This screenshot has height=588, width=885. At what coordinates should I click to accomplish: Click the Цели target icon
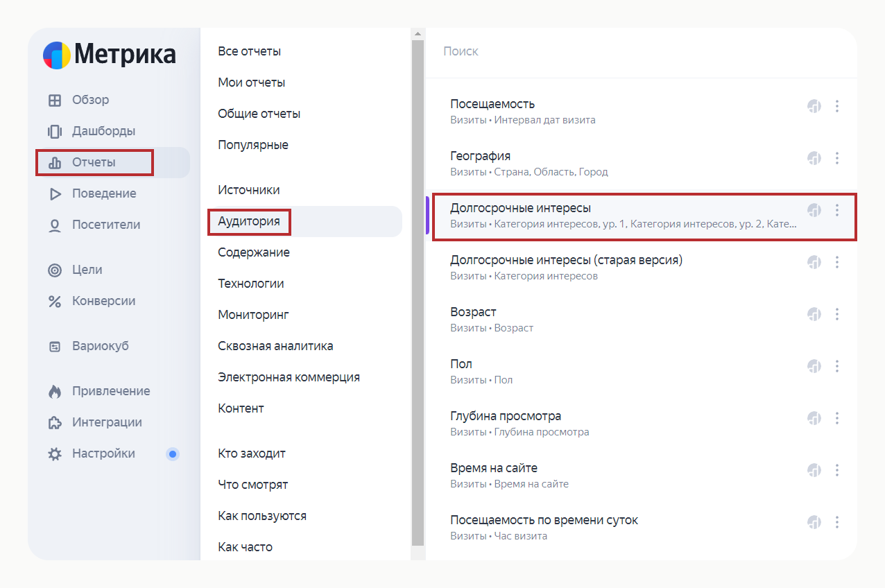click(x=55, y=270)
